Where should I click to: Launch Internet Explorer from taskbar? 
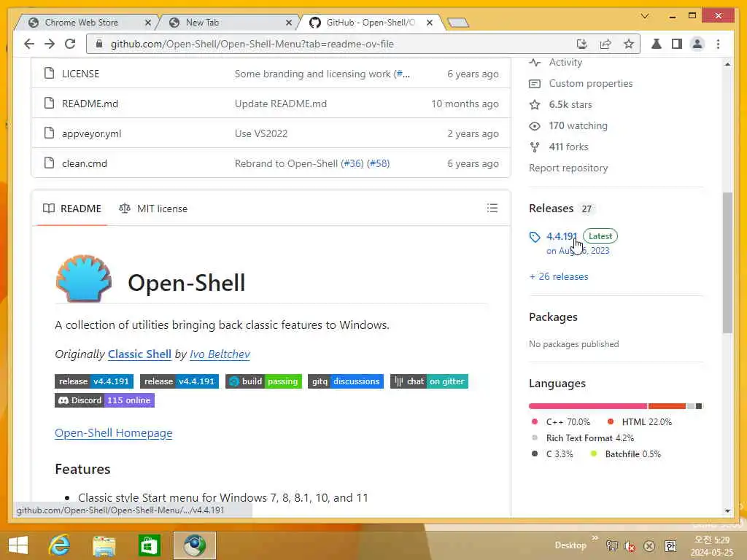click(x=60, y=545)
